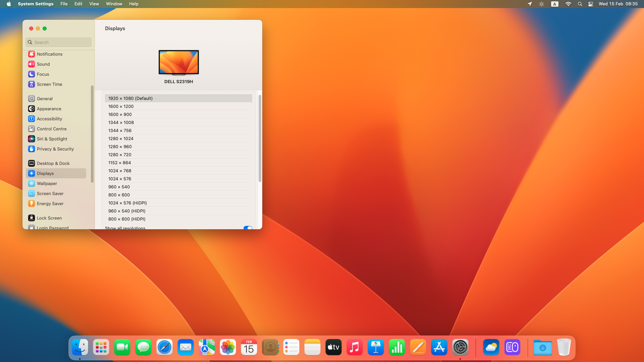This screenshot has height=362, width=644.
Task: Select Energy Saver in sidebar
Action: pyautogui.click(x=50, y=203)
